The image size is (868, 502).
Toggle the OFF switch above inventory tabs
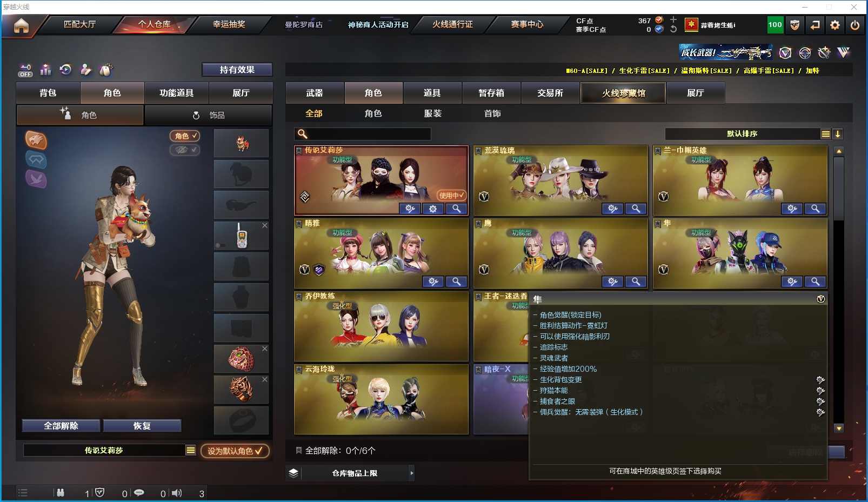[x=25, y=70]
